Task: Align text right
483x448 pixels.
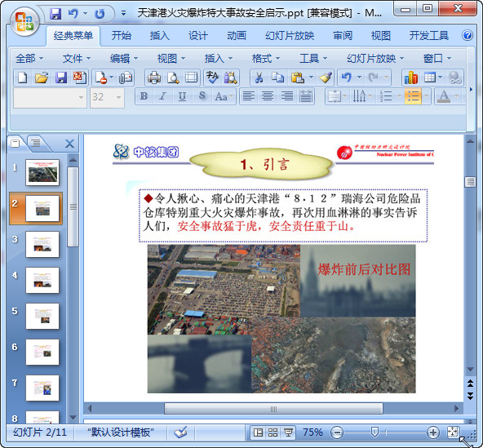Action: tap(287, 96)
